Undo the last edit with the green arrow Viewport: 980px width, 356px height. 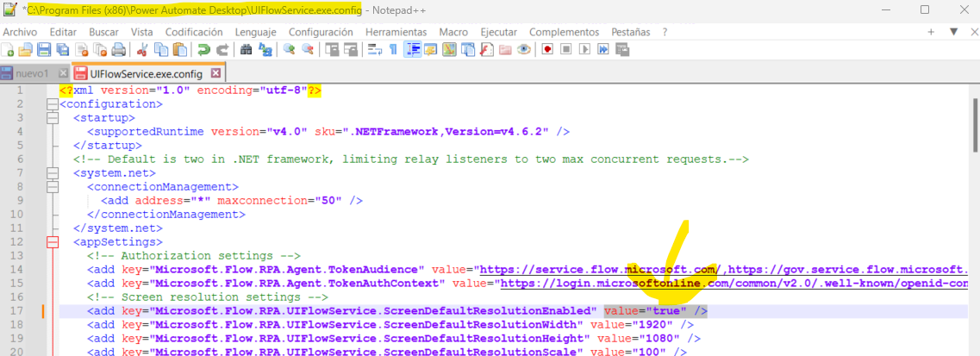pos(203,50)
